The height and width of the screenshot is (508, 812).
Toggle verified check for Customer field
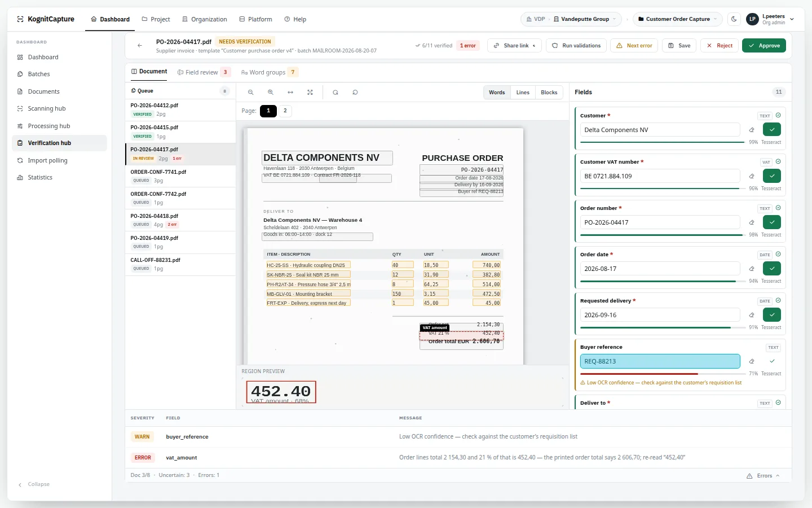click(772, 130)
